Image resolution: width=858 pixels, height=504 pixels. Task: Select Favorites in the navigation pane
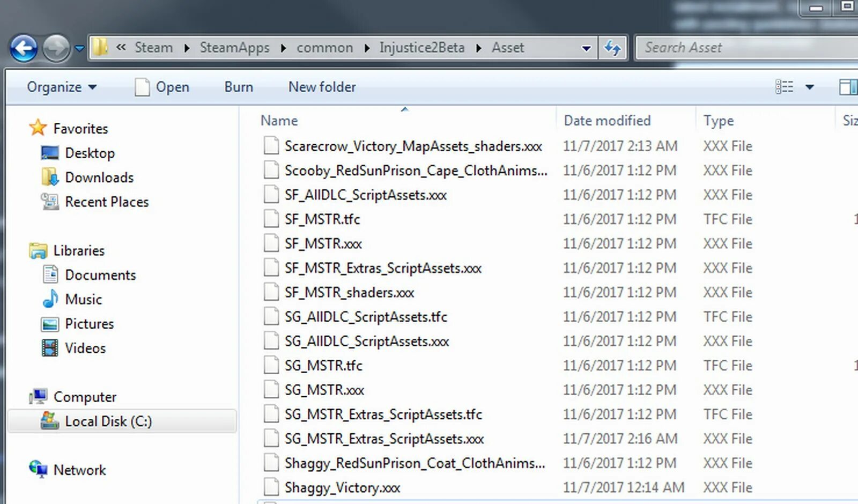pyautogui.click(x=80, y=129)
